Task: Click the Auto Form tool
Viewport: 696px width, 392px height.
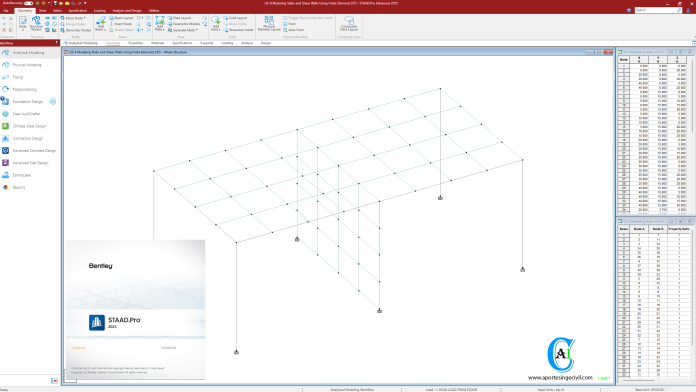Action: tap(293, 30)
